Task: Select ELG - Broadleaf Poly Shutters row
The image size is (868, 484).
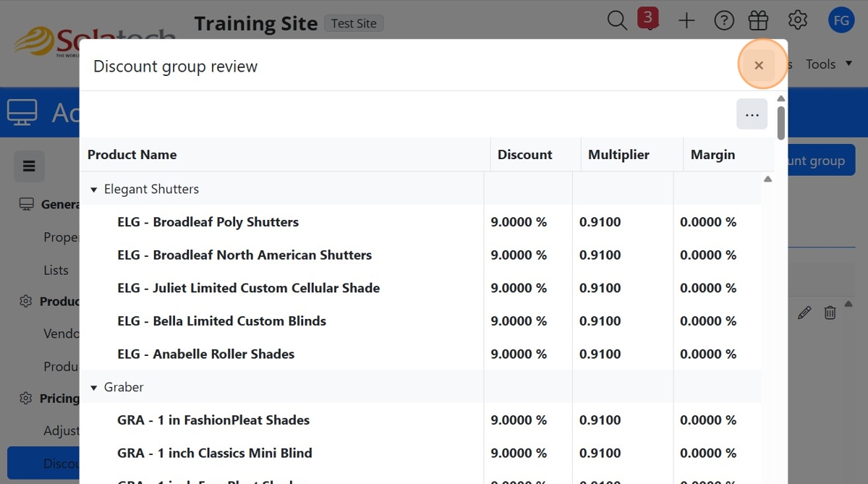Action: pos(421,222)
